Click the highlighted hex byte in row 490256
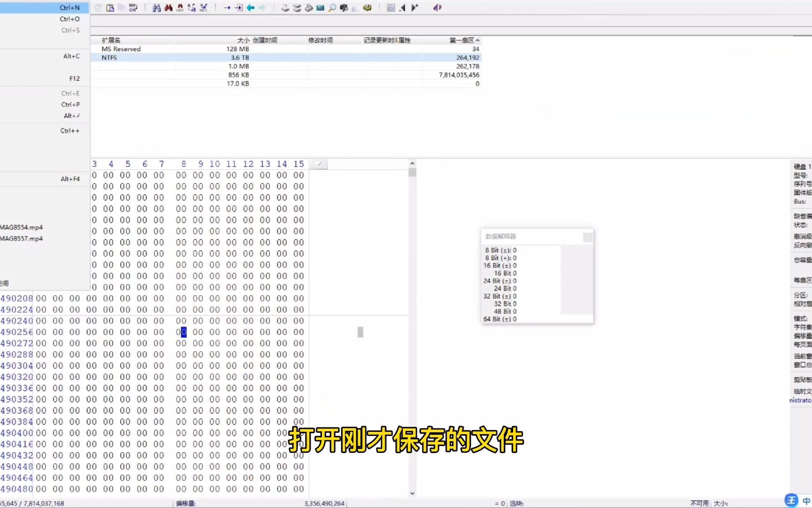812x508 pixels. click(x=181, y=332)
